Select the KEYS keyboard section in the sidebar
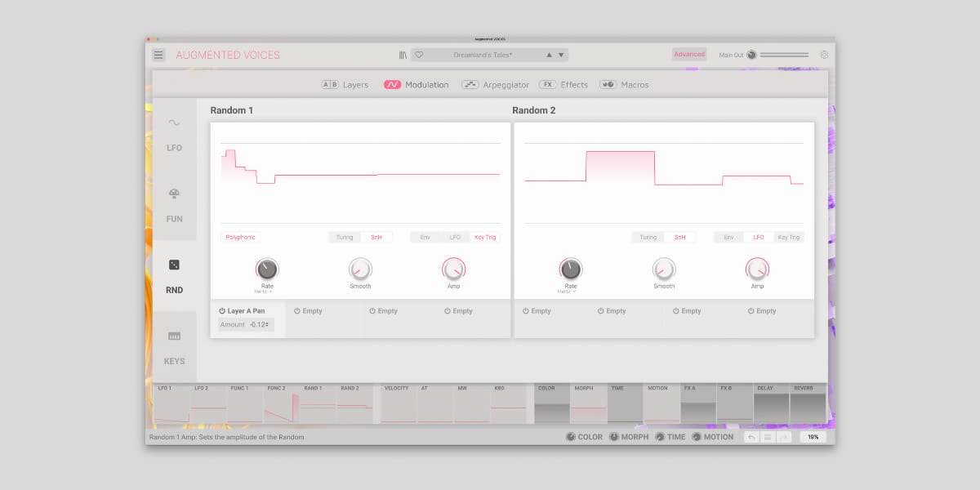 [174, 347]
